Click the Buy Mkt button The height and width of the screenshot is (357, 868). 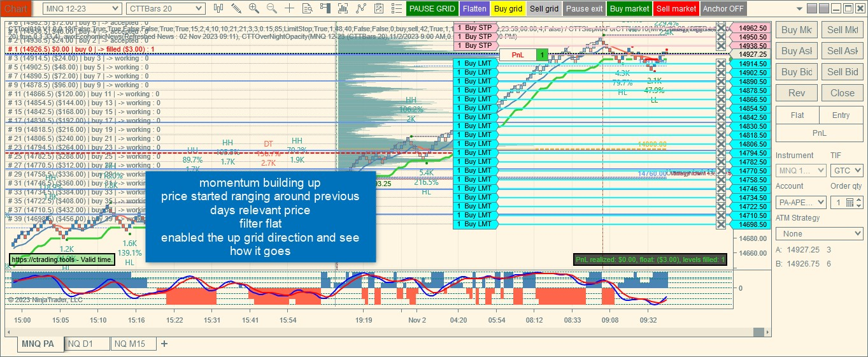796,30
